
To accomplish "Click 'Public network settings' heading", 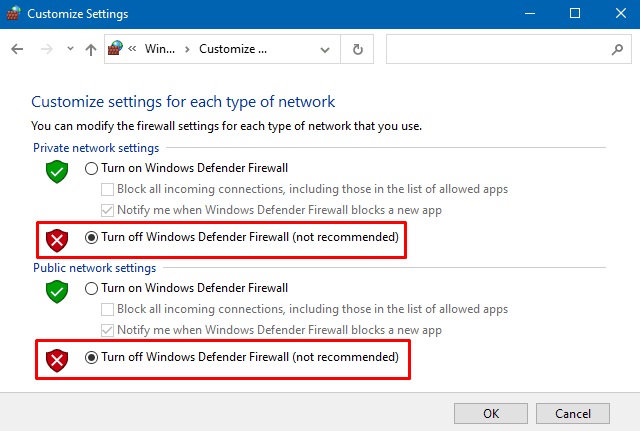I will tap(94, 268).
